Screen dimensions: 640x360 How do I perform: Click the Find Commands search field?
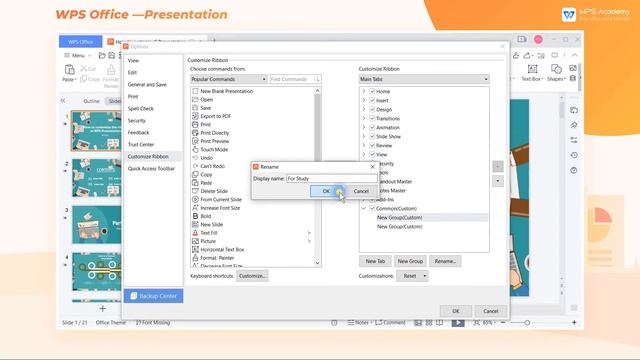pyautogui.click(x=295, y=79)
